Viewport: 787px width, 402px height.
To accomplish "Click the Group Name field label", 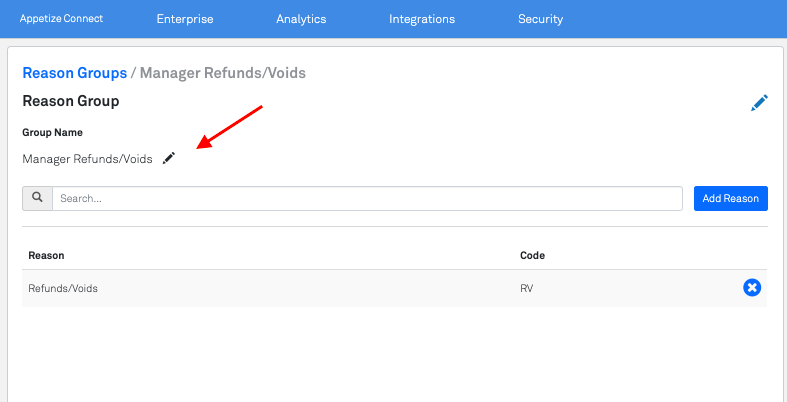I will point(52,132).
